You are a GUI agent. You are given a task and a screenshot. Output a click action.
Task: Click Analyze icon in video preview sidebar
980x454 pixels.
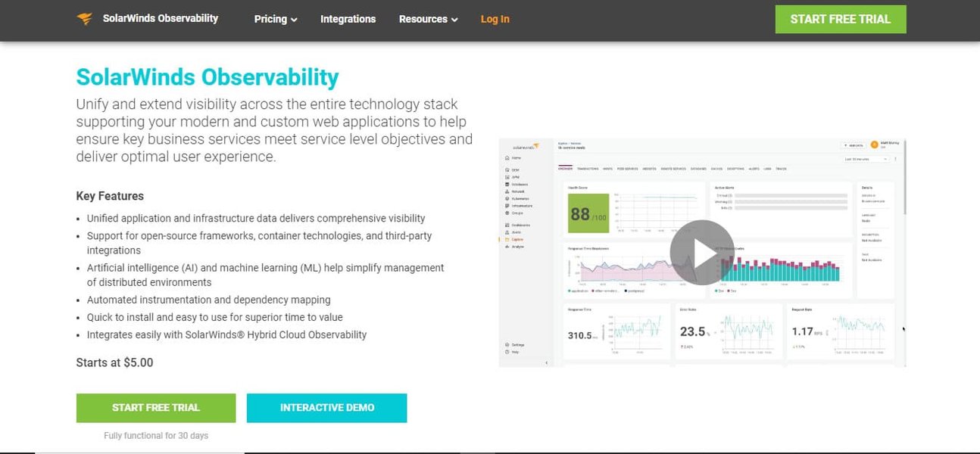click(x=507, y=247)
